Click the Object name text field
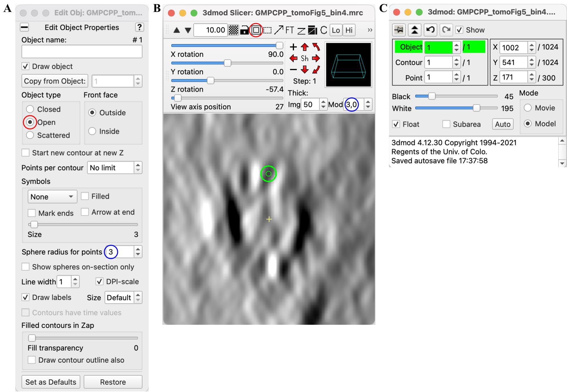The width and height of the screenshot is (567, 392). (82, 52)
